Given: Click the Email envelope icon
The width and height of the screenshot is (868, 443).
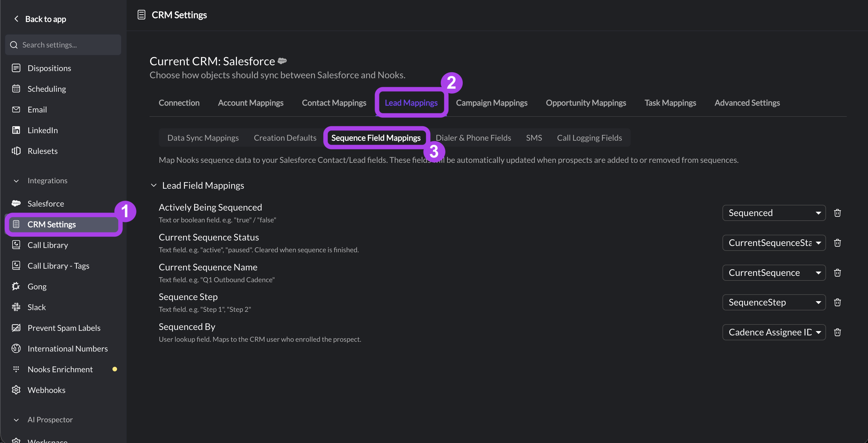Looking at the screenshot, I should (x=16, y=110).
